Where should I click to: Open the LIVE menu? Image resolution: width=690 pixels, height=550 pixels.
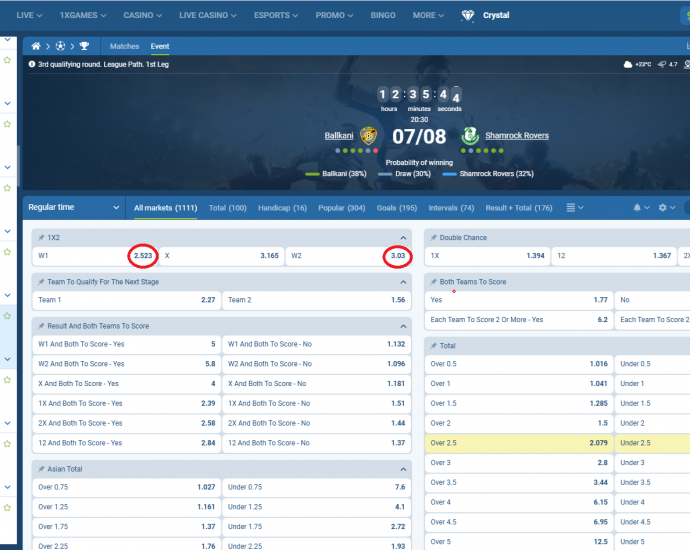(29, 15)
